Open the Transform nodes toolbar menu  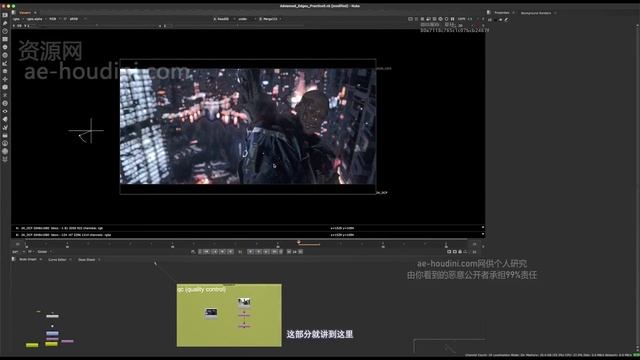5,79
